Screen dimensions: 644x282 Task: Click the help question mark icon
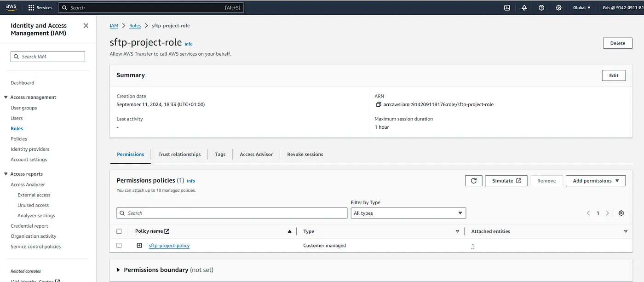click(x=541, y=8)
